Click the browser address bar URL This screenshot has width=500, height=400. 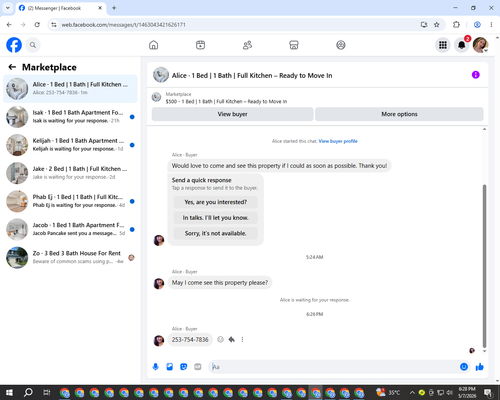(x=123, y=25)
